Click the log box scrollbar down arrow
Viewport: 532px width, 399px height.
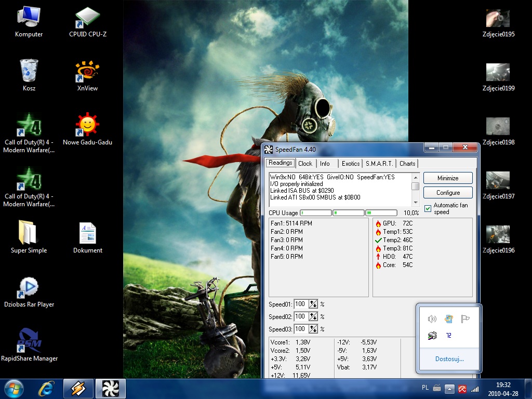(415, 202)
